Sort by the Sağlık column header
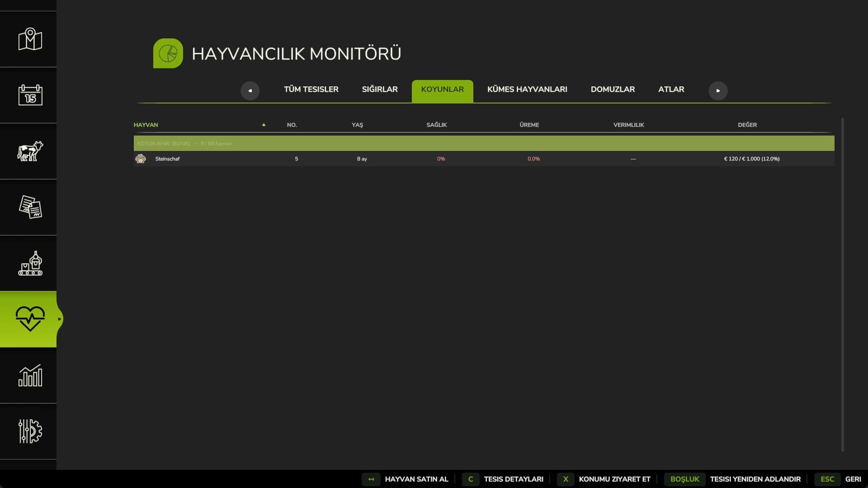This screenshot has height=488, width=868. click(436, 125)
